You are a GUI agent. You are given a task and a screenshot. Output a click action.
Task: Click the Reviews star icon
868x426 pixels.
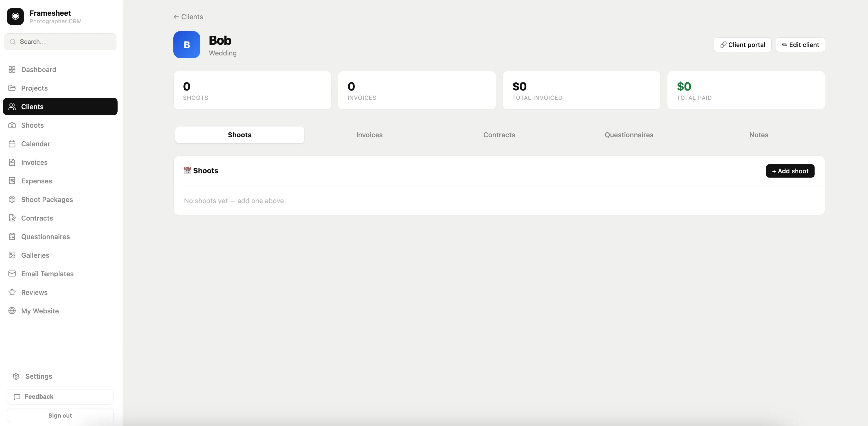[12, 292]
